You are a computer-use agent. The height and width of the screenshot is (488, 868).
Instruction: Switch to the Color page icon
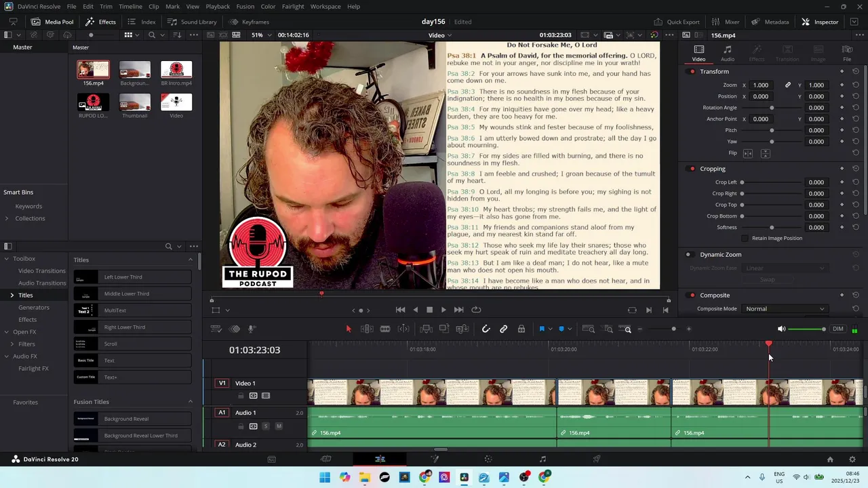[488, 459]
